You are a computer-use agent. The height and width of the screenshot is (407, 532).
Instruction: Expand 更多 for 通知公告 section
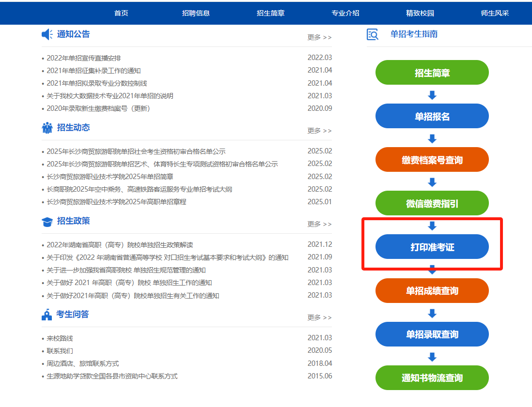[x=319, y=37]
